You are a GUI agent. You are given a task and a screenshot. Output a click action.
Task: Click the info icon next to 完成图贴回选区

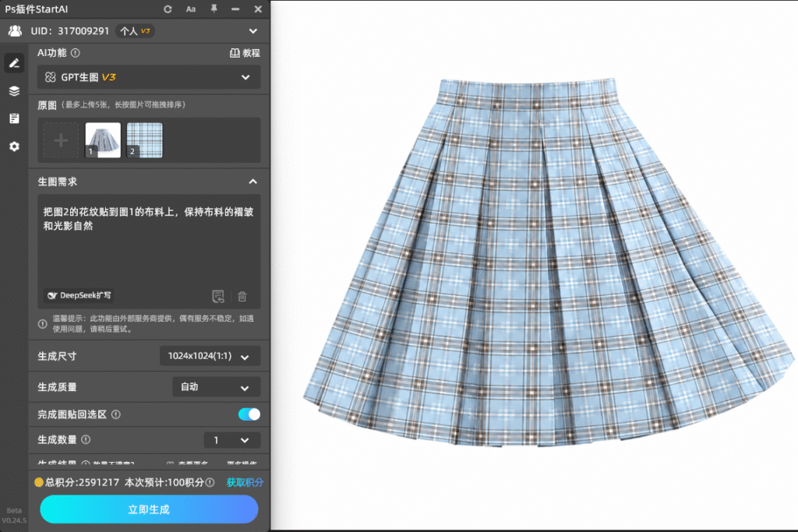pyautogui.click(x=116, y=414)
